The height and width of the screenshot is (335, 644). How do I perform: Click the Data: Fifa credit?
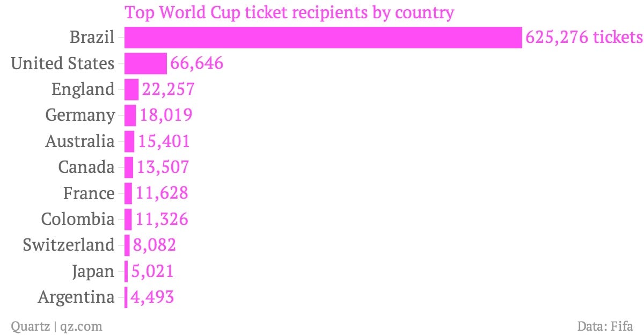tap(605, 326)
